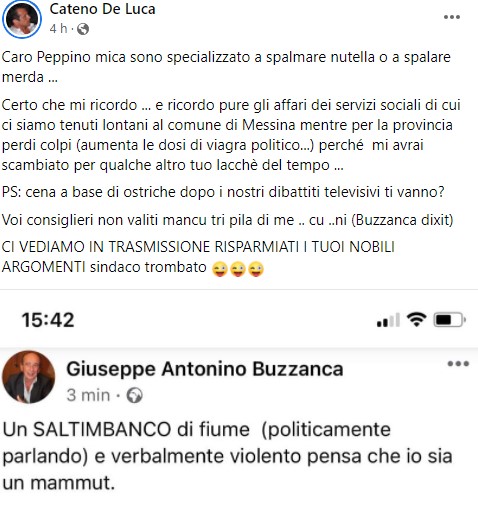Click the 'Un SALTIMBANCO di fiume' post text
This screenshot has height=521, width=478.
point(227,456)
